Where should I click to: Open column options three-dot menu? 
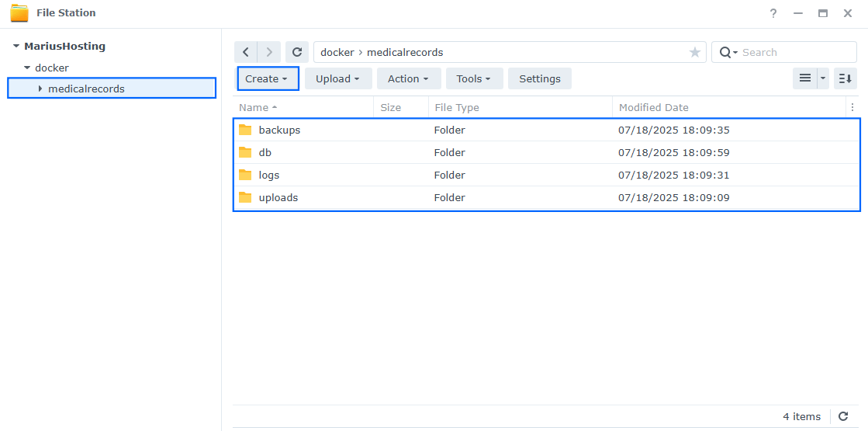tap(852, 107)
